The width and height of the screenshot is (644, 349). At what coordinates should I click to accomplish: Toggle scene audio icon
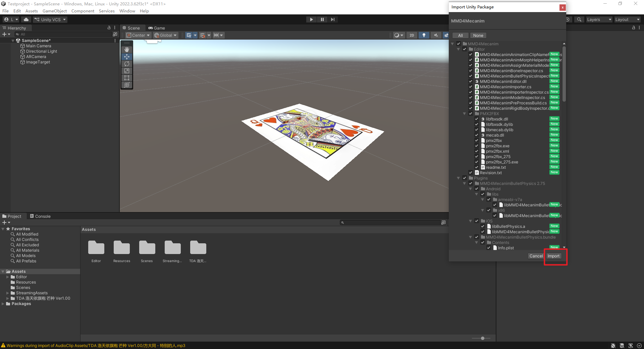coord(436,35)
